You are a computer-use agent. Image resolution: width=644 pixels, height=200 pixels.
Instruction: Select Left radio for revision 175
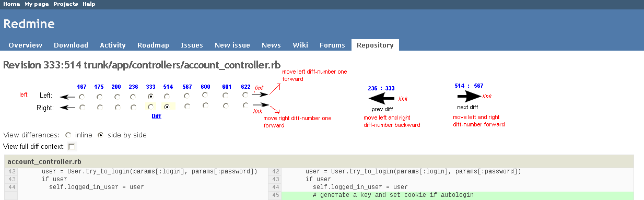click(x=99, y=97)
